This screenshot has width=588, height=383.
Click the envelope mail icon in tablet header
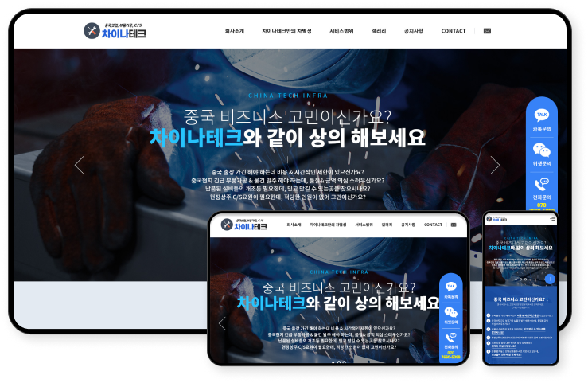click(x=454, y=225)
